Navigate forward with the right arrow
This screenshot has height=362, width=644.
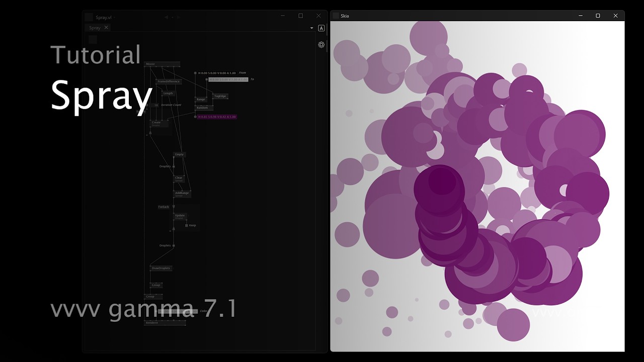(x=178, y=17)
